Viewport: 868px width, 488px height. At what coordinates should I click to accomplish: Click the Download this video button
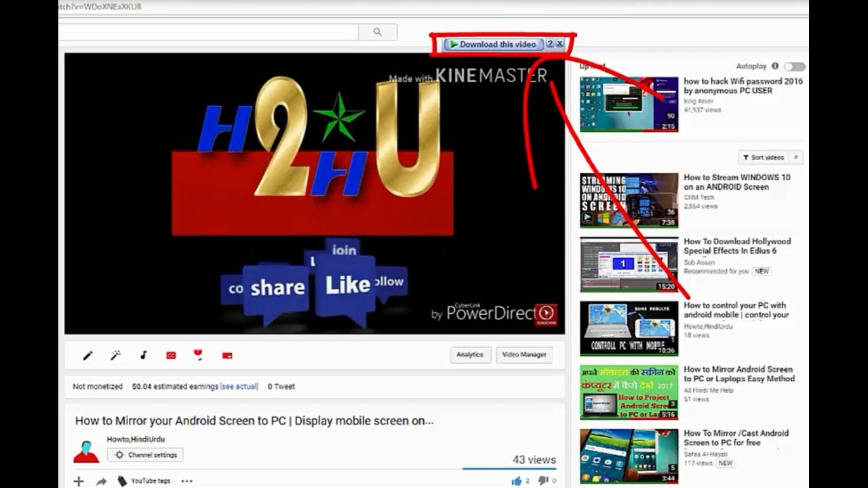pyautogui.click(x=493, y=44)
